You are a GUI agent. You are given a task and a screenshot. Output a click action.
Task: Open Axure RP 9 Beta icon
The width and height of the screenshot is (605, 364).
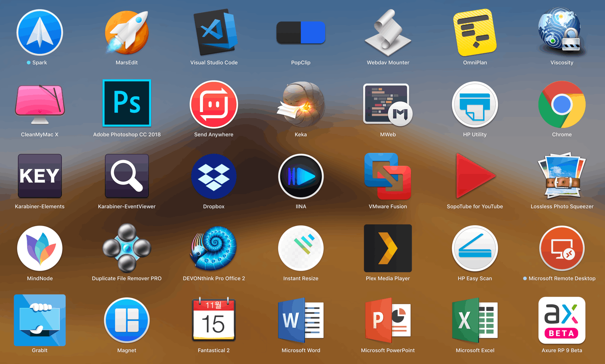pyautogui.click(x=562, y=320)
